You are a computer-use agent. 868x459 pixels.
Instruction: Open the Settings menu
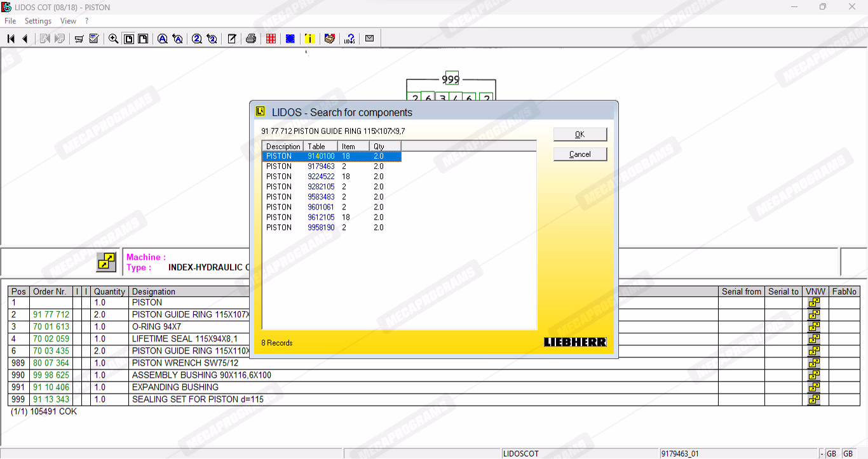[38, 21]
